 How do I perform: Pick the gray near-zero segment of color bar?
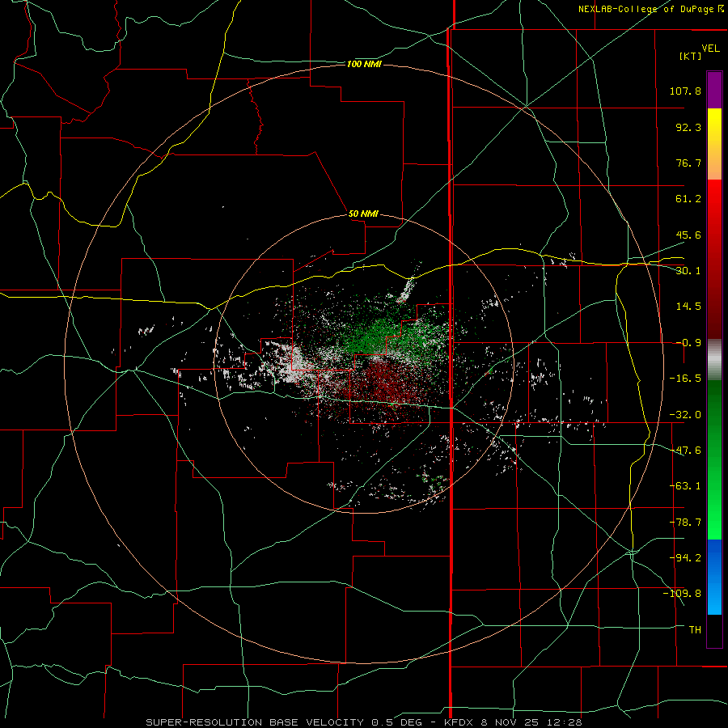714,360
